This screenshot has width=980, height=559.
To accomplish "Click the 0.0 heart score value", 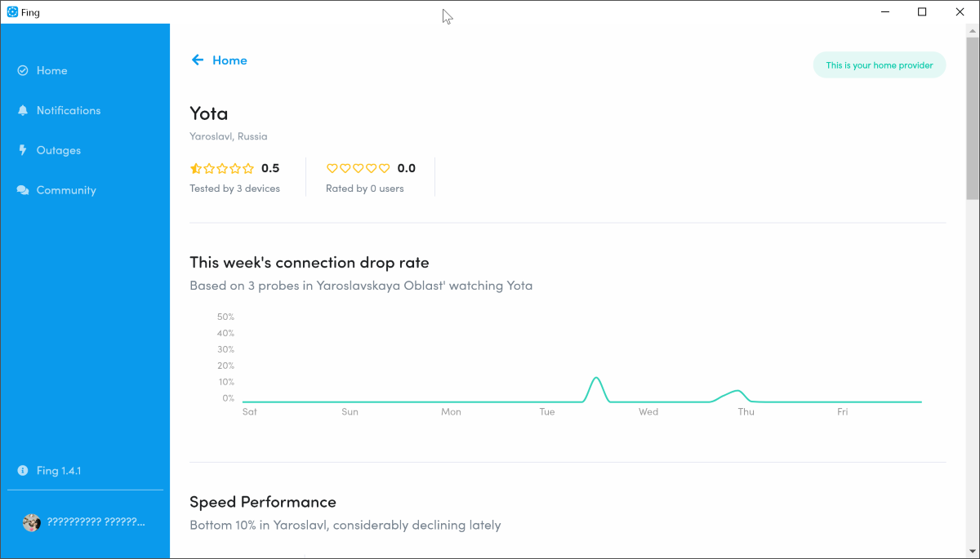I will (x=407, y=169).
